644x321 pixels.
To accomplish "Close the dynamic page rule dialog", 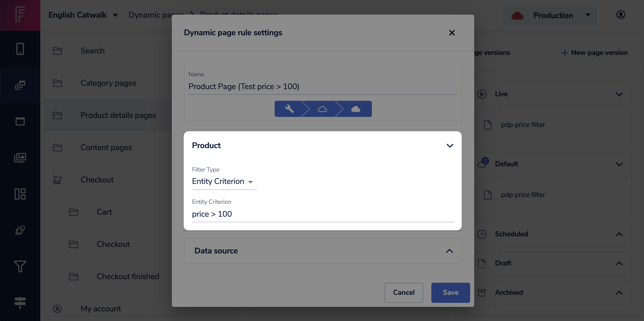I will click(x=452, y=33).
